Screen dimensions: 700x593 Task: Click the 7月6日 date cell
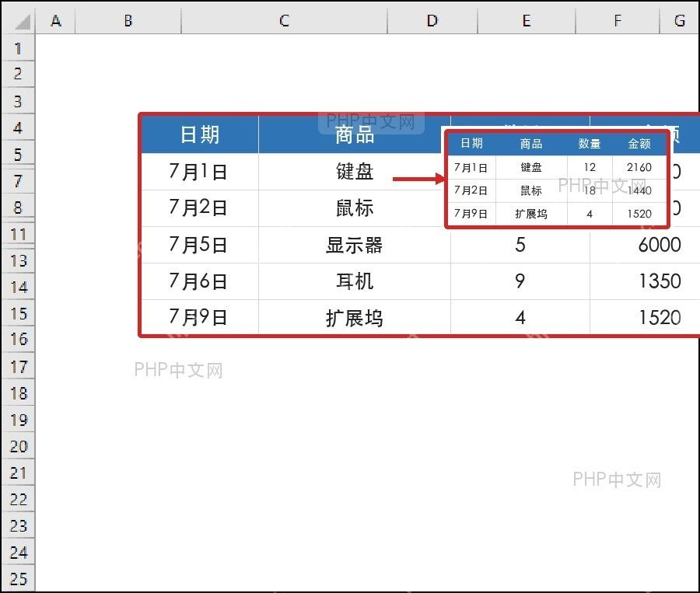coord(198,281)
